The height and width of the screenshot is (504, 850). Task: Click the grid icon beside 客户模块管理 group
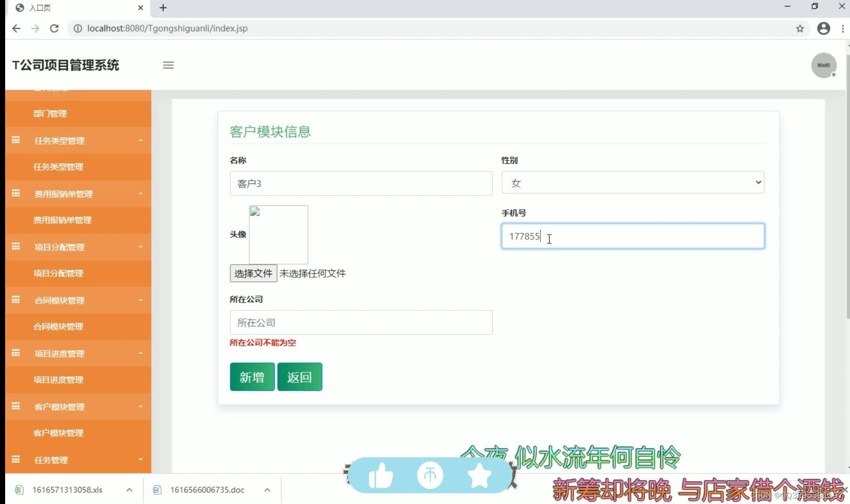click(16, 406)
